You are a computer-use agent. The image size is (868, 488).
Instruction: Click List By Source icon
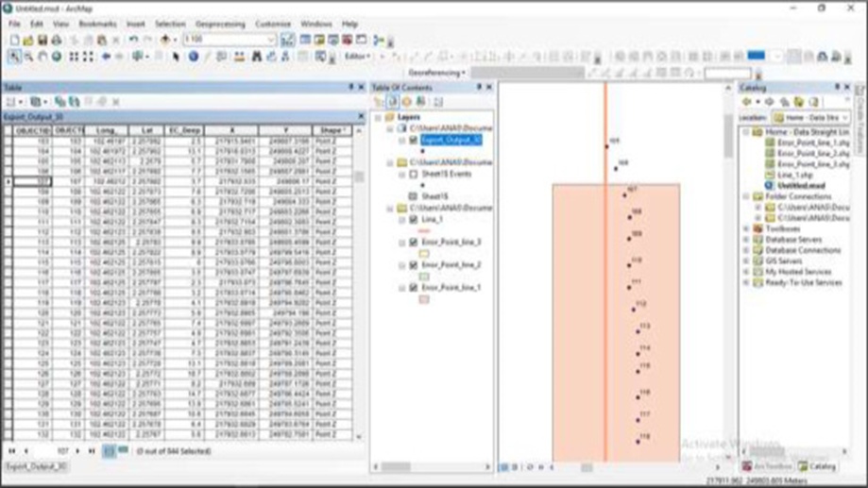click(393, 102)
